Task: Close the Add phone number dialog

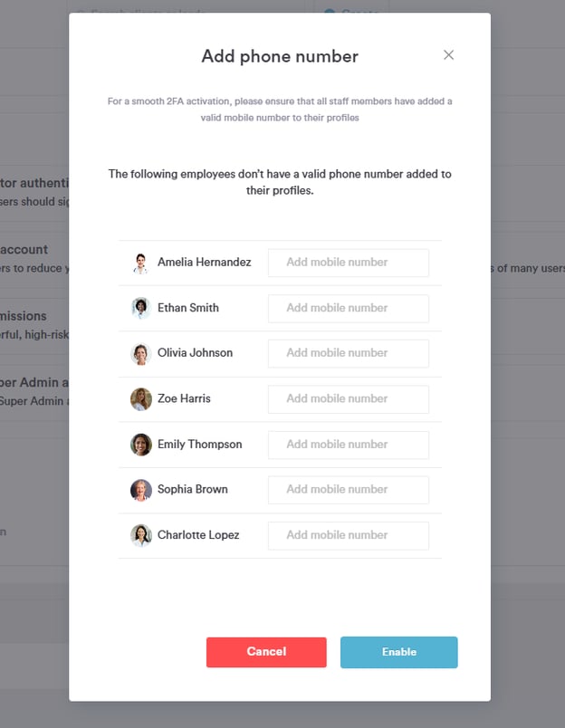Action: point(448,55)
